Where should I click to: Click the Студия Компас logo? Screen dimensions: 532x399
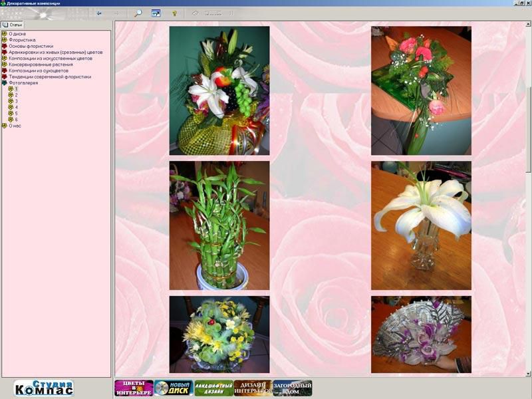(44, 388)
